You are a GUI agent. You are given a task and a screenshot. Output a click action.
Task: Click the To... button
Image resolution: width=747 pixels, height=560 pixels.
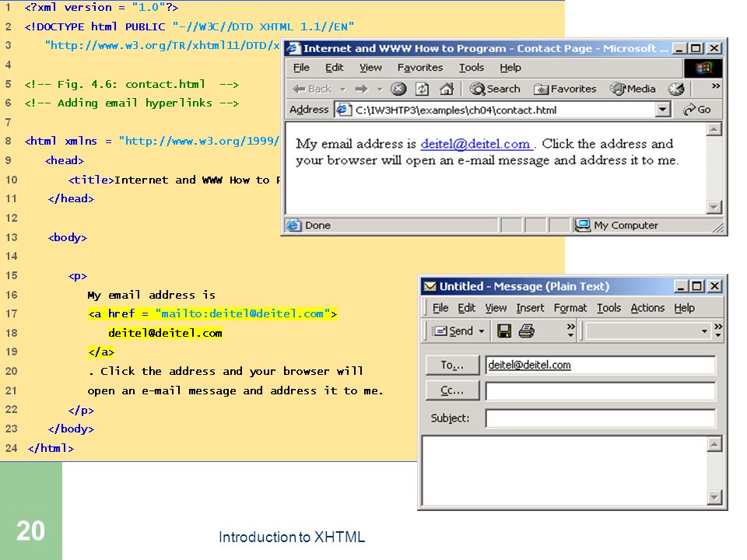point(452,366)
